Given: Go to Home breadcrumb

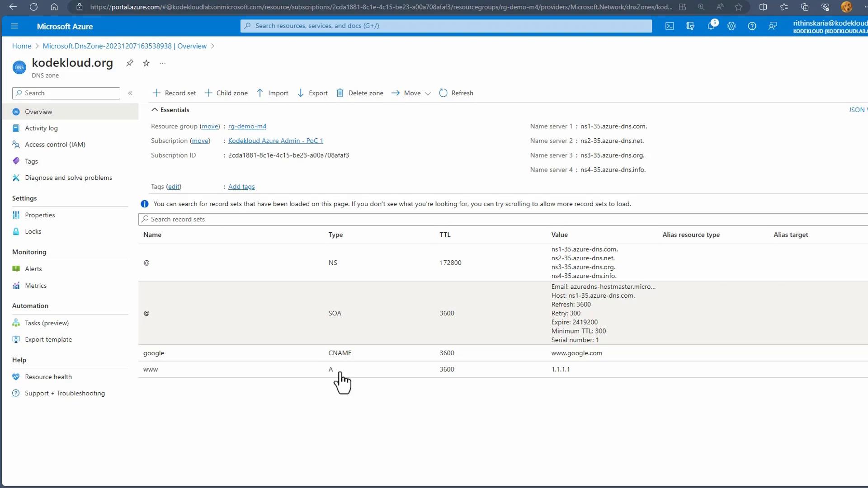Looking at the screenshot, I should pos(22,46).
